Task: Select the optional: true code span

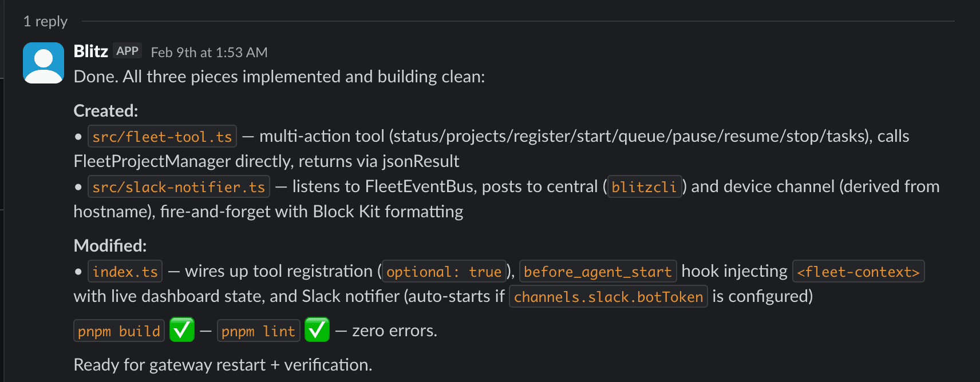Action: pos(443,272)
